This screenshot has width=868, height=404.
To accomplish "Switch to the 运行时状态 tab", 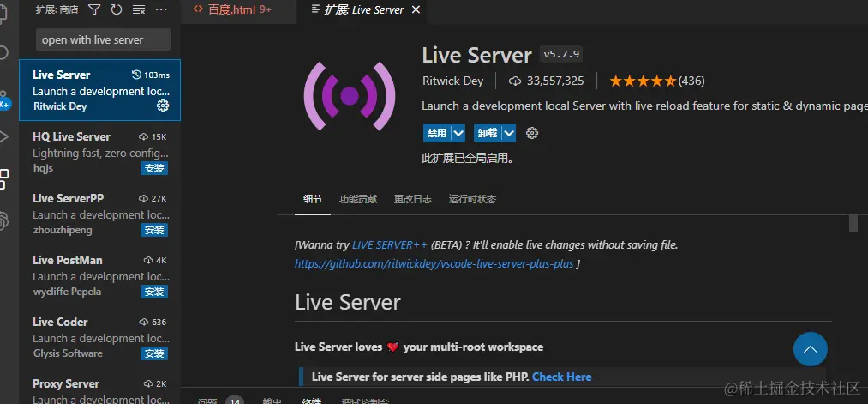I will pos(472,200).
